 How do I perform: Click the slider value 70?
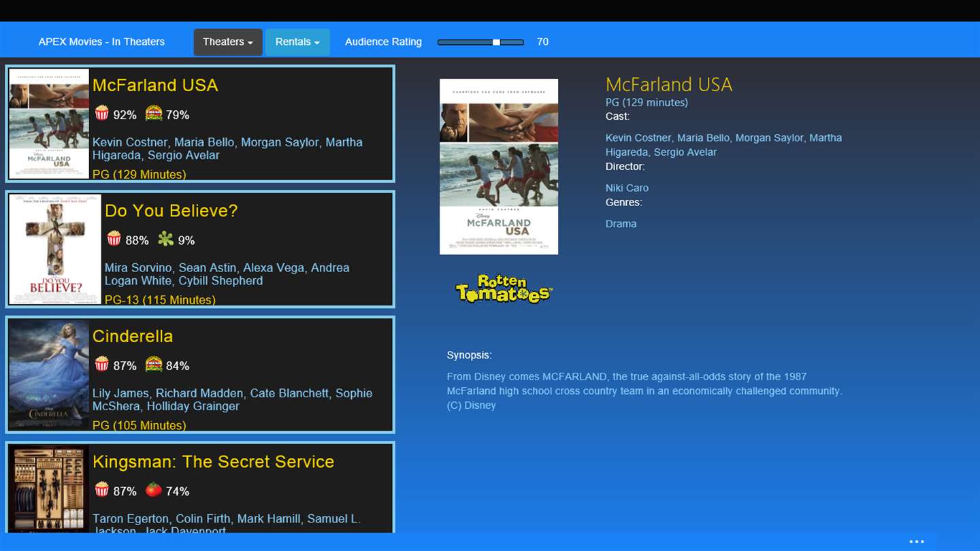click(542, 41)
